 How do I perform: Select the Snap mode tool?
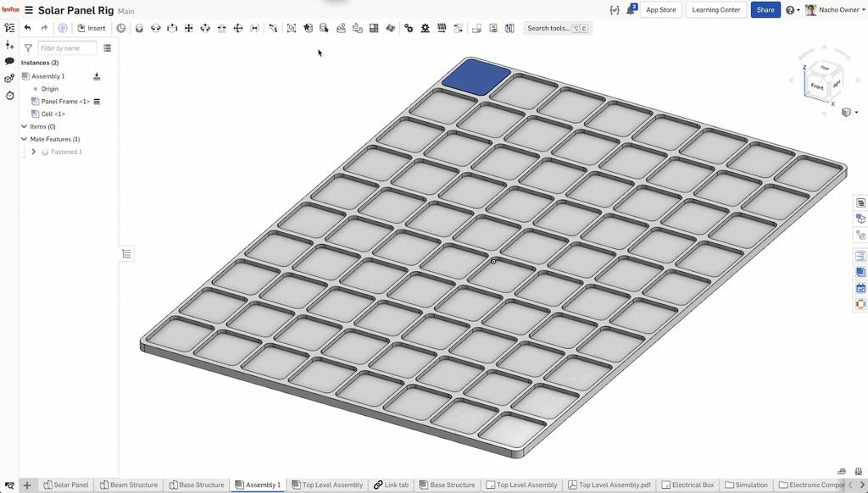(273, 27)
